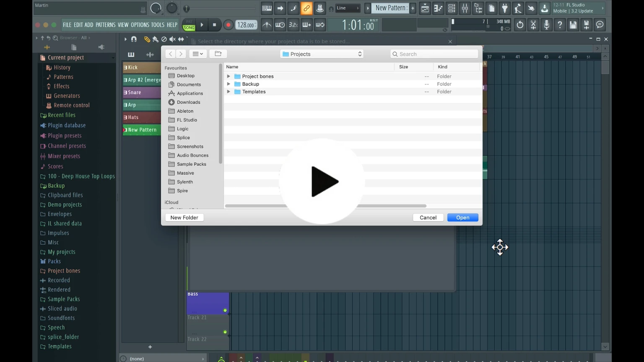Screen dimensions: 644x362
Task: Click the transport stop button
Action: pos(214,25)
